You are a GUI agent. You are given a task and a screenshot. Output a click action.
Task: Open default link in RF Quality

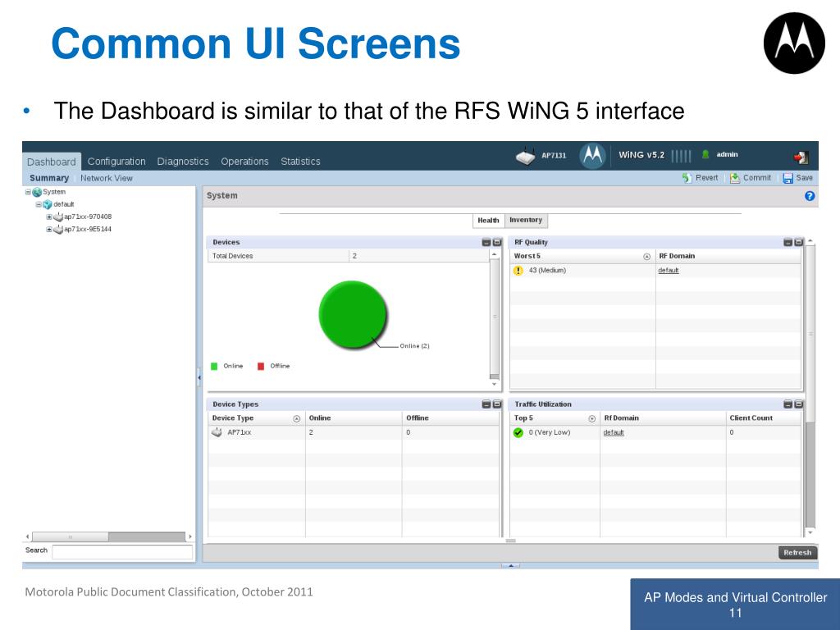click(x=668, y=271)
